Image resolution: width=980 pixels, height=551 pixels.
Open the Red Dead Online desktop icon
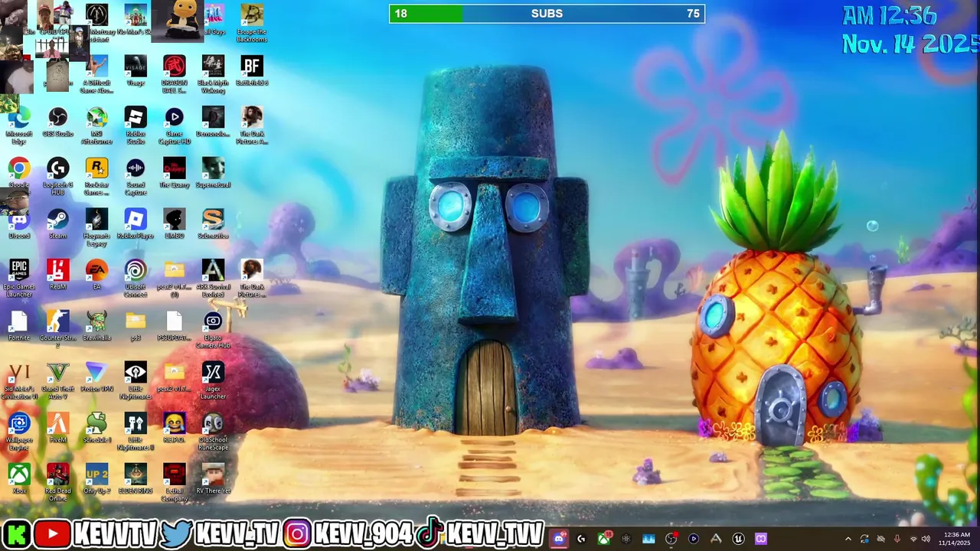pos(57,483)
